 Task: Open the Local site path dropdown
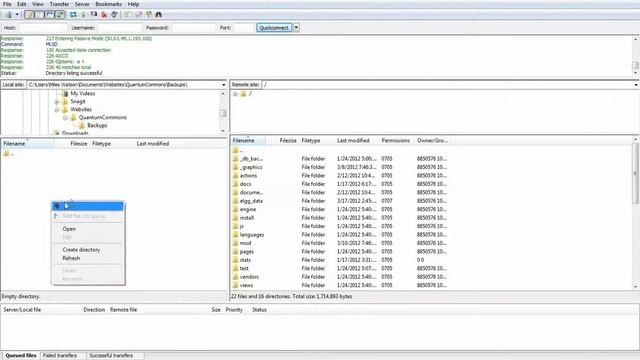point(224,85)
